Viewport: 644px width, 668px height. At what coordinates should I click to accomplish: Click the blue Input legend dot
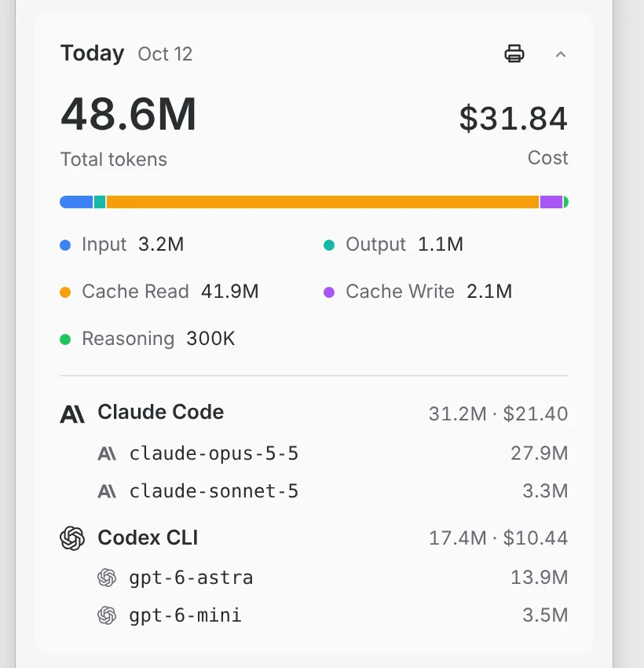point(65,245)
